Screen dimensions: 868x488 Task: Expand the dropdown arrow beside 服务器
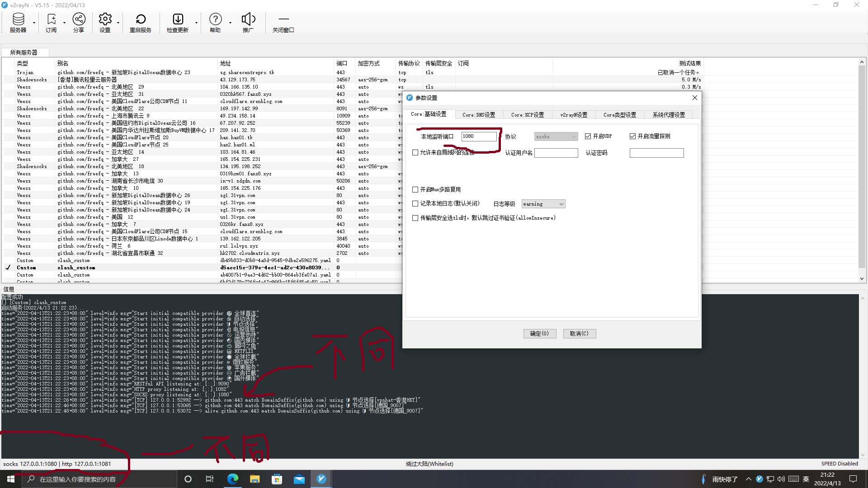click(x=34, y=23)
